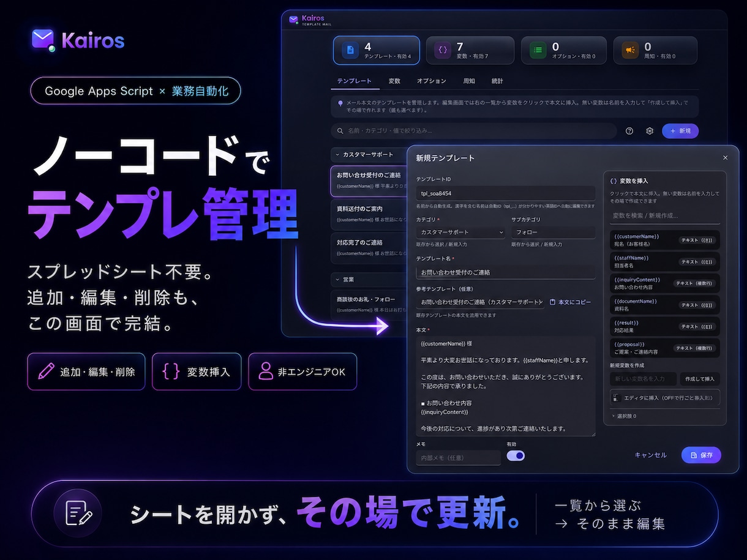The height and width of the screenshot is (560, 747).
Task: Click the magnifier icon in the filter bar
Action: [x=340, y=131]
